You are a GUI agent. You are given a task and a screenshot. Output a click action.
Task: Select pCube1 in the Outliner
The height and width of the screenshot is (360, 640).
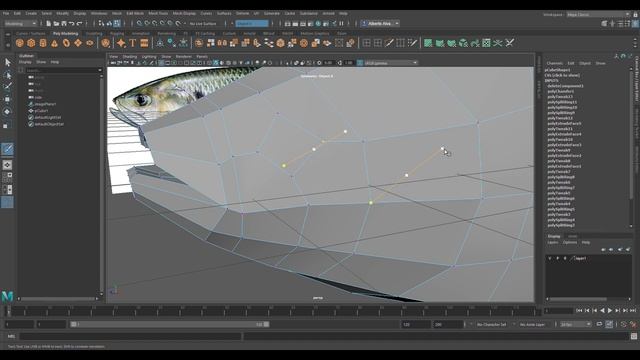click(41, 111)
